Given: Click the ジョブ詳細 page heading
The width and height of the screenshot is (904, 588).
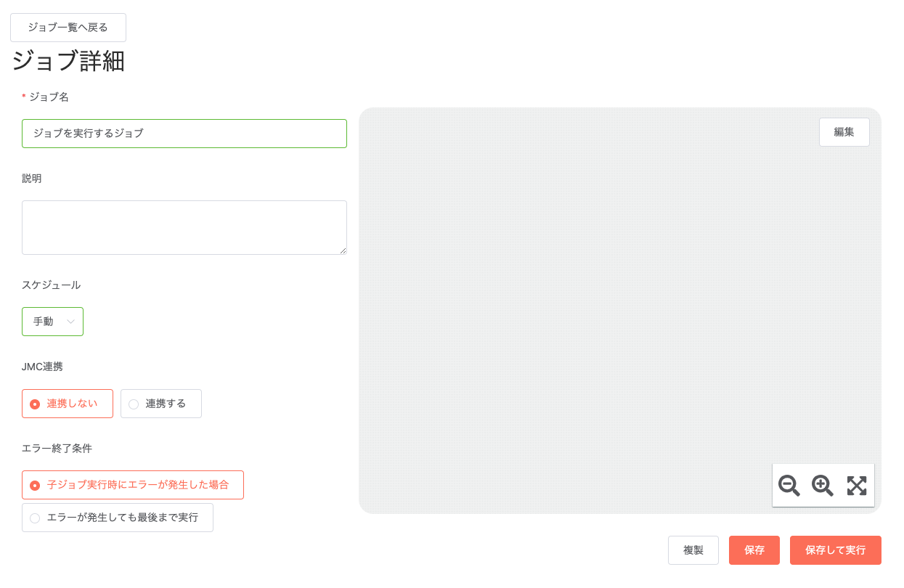Looking at the screenshot, I should click(68, 62).
